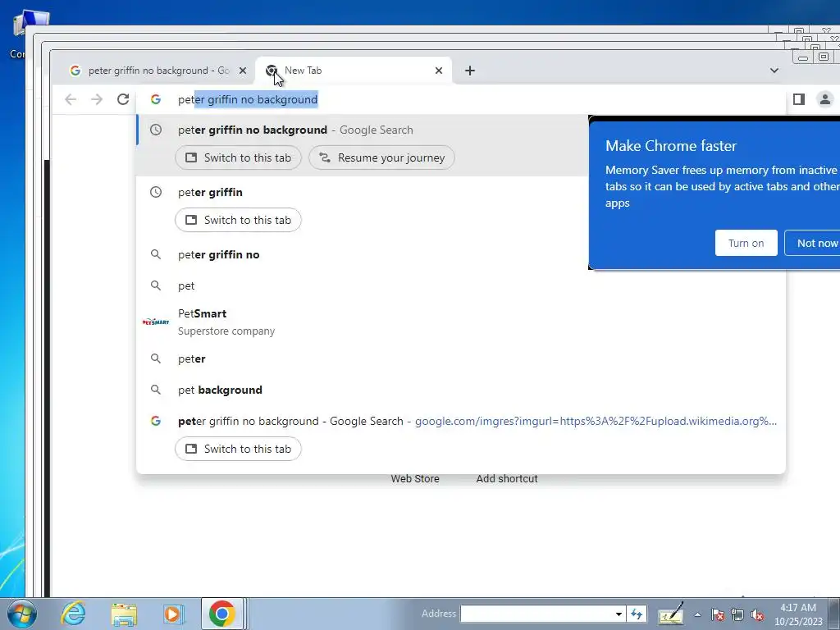The width and height of the screenshot is (840, 630).
Task: Reload the page with the refresh icon
Action: click(x=123, y=99)
